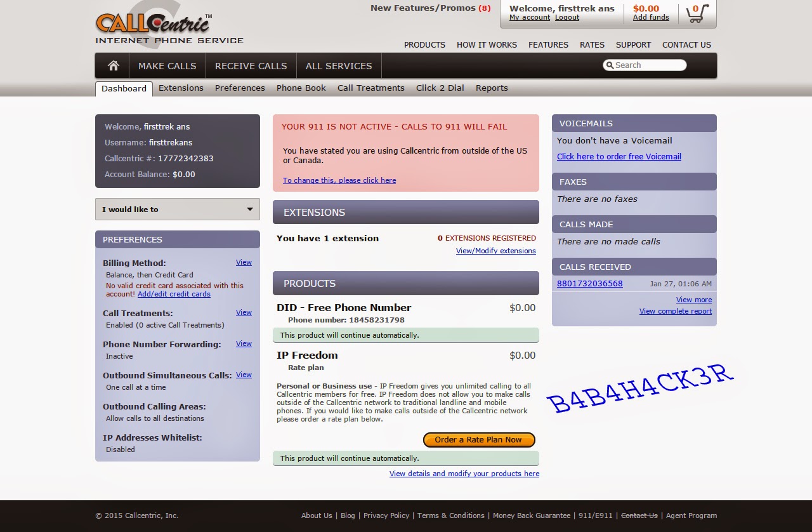Click the Add funds link
This screenshot has width=812, height=532.
[651, 17]
